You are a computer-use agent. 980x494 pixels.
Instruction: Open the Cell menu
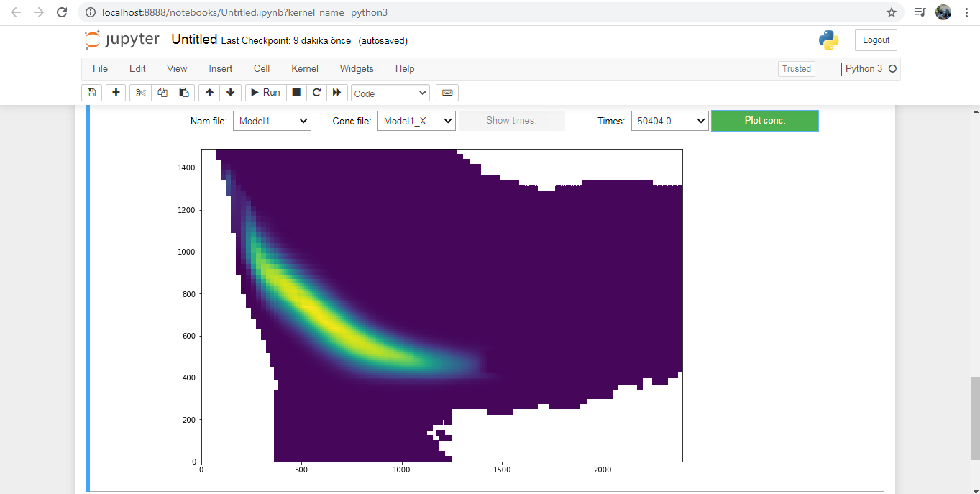(x=262, y=68)
